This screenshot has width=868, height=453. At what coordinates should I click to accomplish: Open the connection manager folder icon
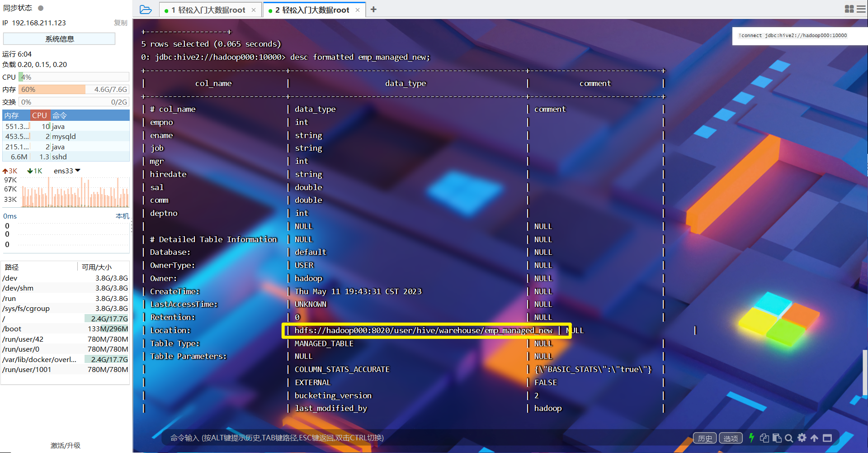[x=145, y=9]
